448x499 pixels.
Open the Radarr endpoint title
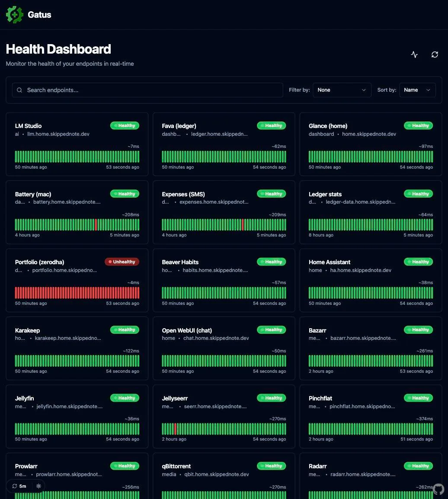coord(317,466)
